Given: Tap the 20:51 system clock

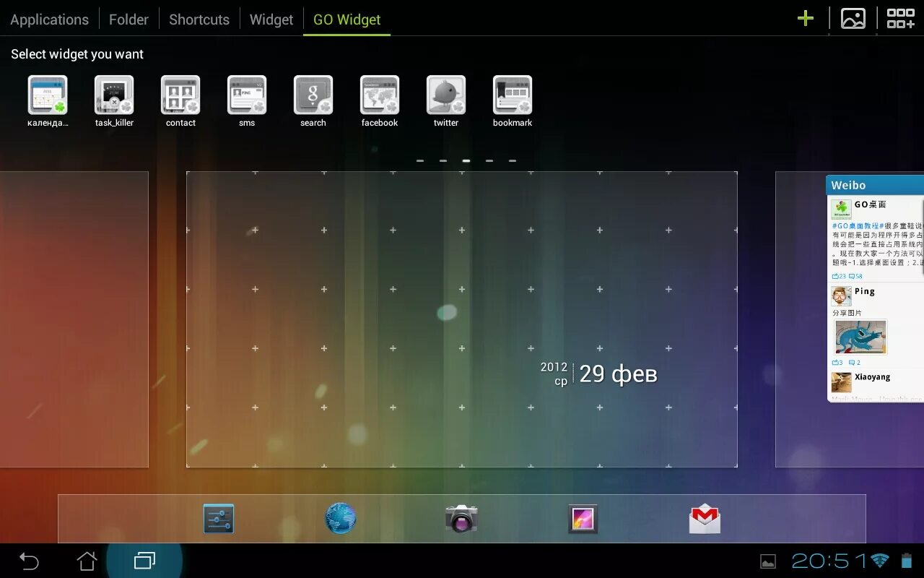Looking at the screenshot, I should (829, 561).
